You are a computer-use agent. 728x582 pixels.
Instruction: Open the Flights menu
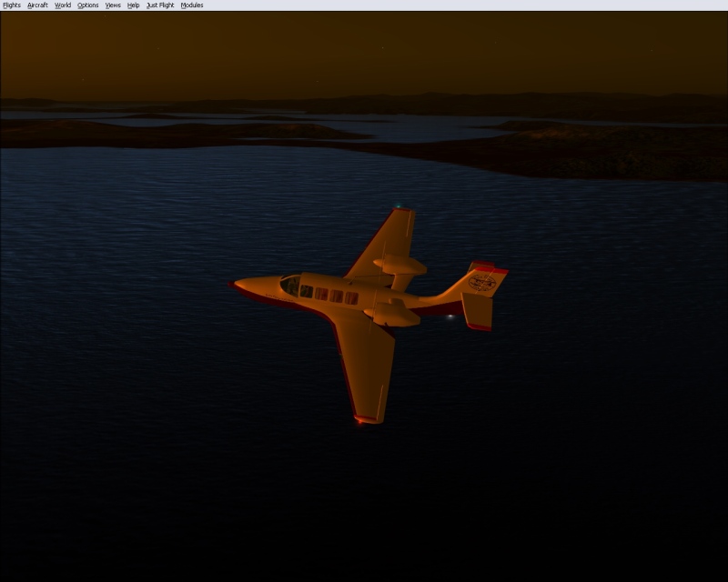(x=12, y=5)
